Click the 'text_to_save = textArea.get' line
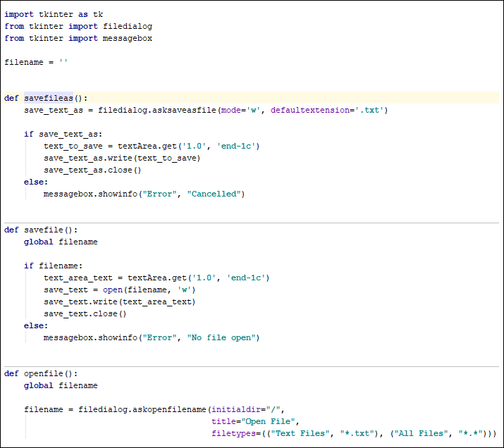 click(152, 146)
